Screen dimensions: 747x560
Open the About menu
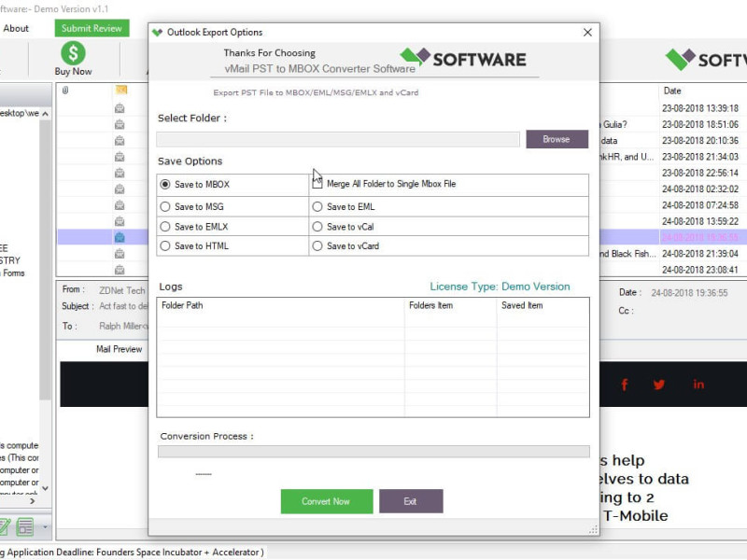coord(16,29)
